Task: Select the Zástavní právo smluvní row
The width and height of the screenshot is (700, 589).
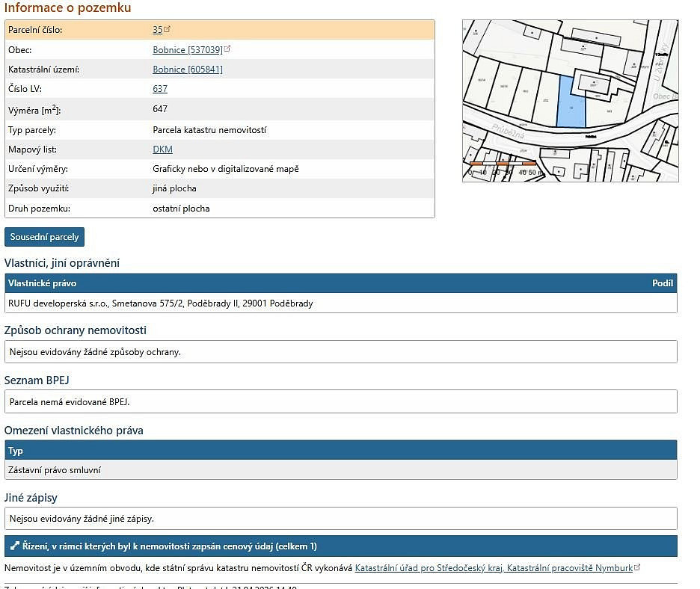Action: (x=340, y=470)
